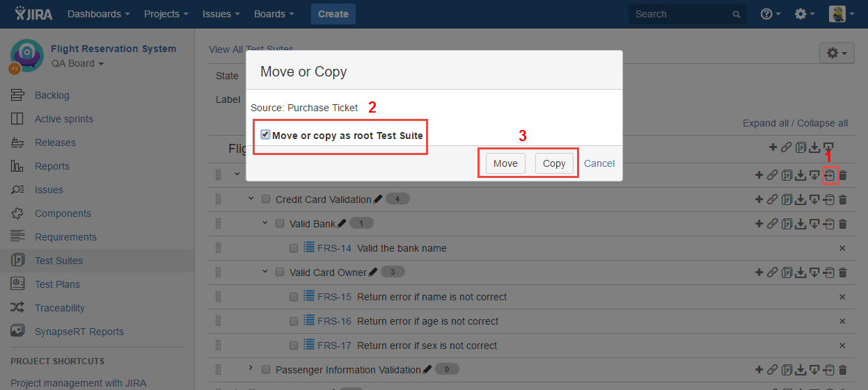Collapse the Valid Bank suite
The width and height of the screenshot is (868, 390).
(265, 223)
